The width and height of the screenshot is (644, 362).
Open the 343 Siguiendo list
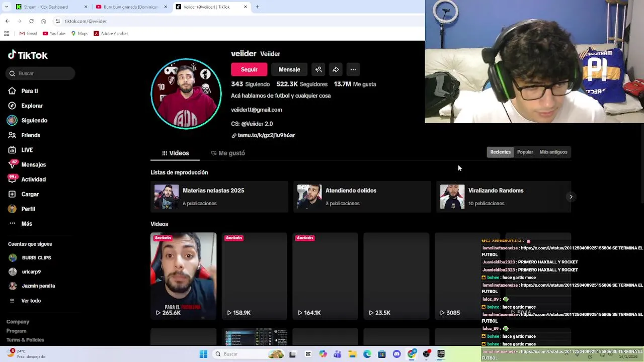tap(251, 84)
